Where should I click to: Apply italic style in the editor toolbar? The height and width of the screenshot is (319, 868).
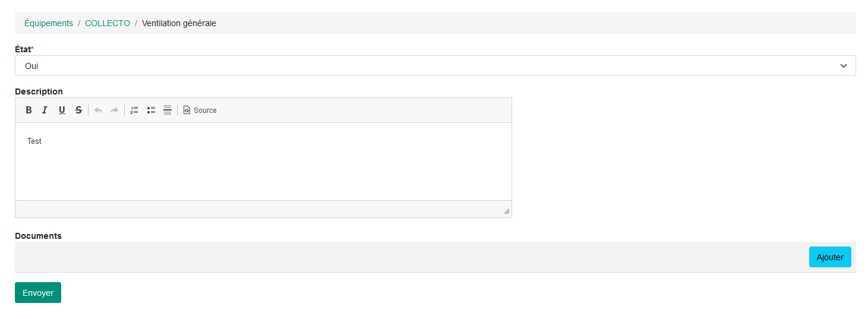click(x=45, y=110)
